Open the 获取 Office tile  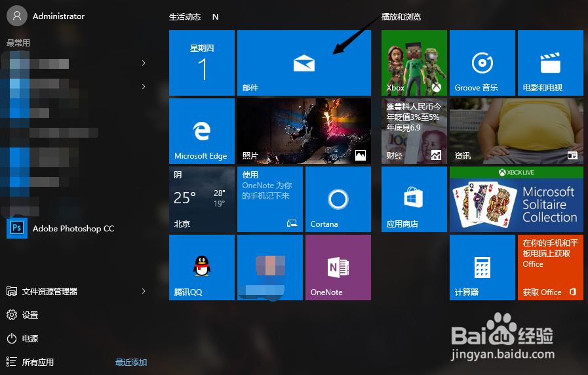click(551, 267)
